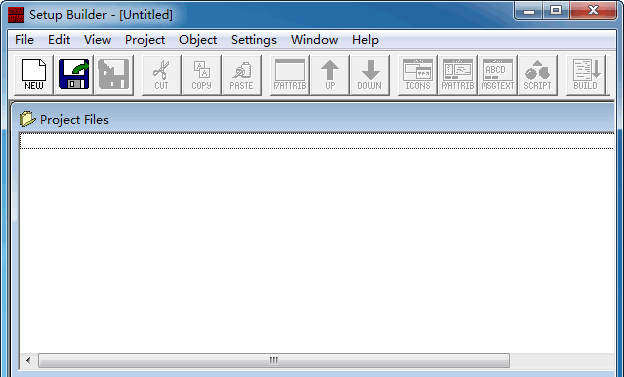The height and width of the screenshot is (377, 624).
Task: Click the open project floppy disk icon
Action: [x=74, y=75]
